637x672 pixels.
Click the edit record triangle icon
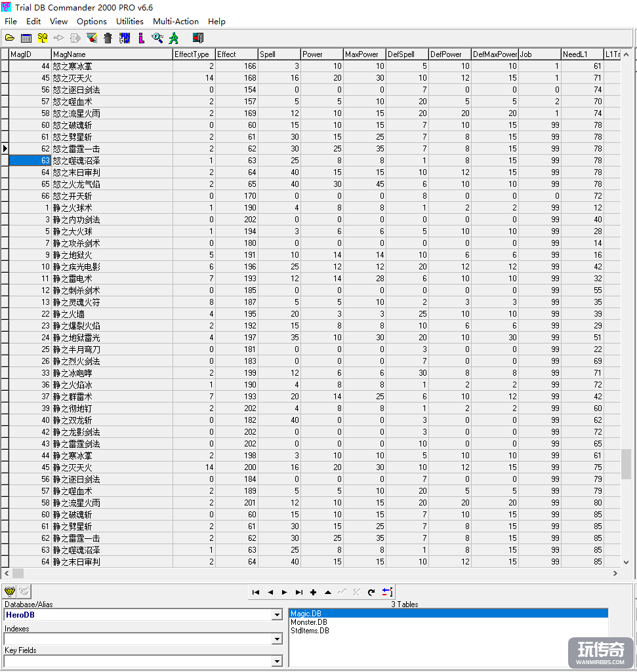pyautogui.click(x=328, y=592)
